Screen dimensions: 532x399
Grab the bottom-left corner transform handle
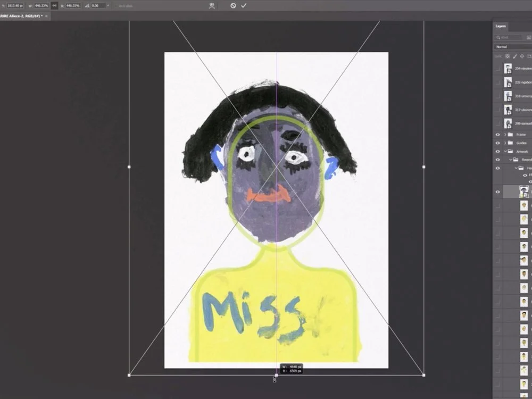click(x=129, y=375)
